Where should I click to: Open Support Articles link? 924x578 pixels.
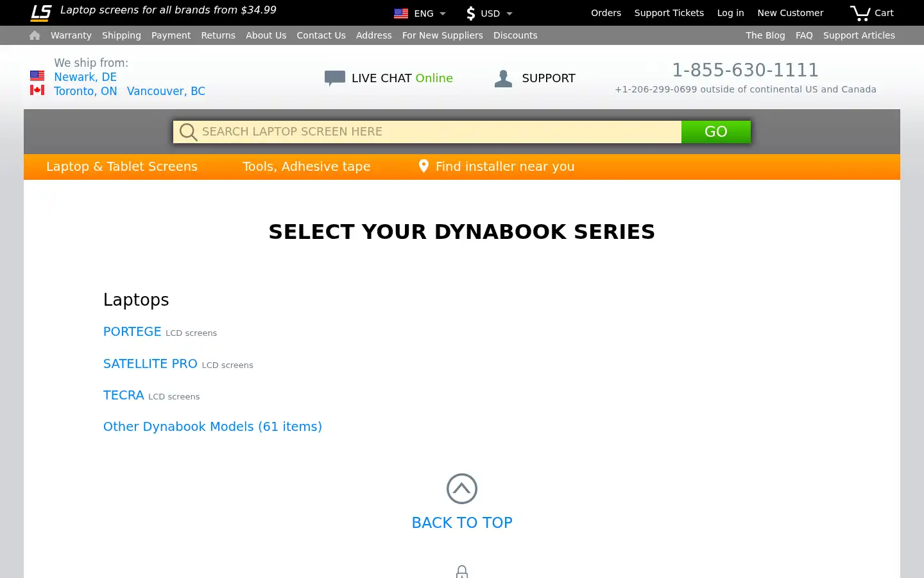tap(859, 35)
